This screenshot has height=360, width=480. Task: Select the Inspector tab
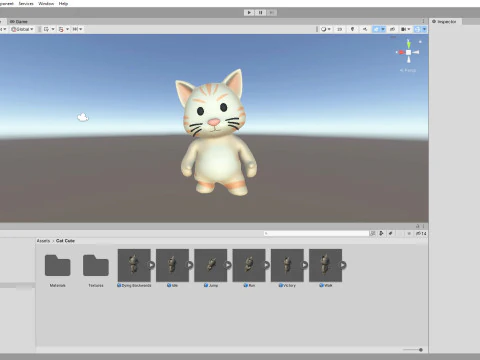(444, 21)
